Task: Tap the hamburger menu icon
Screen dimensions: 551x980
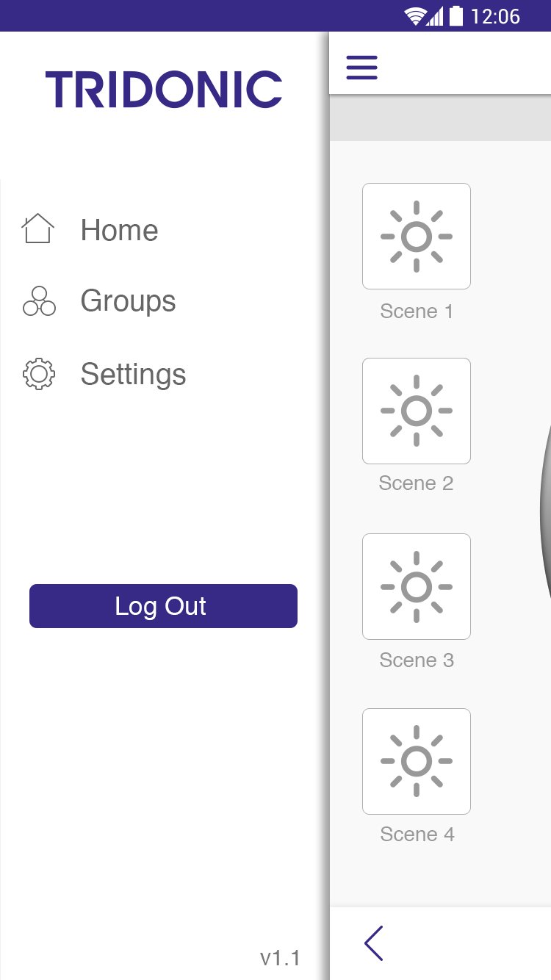Action: [x=361, y=68]
